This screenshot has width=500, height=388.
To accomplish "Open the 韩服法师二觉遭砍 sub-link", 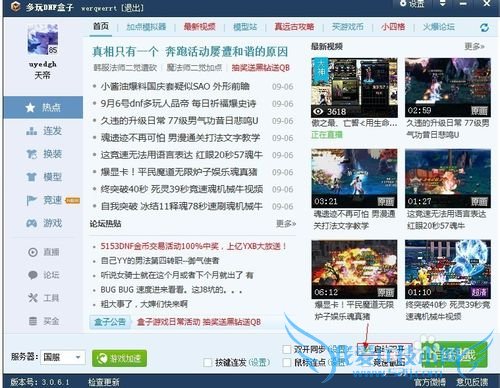I will click(x=125, y=68).
